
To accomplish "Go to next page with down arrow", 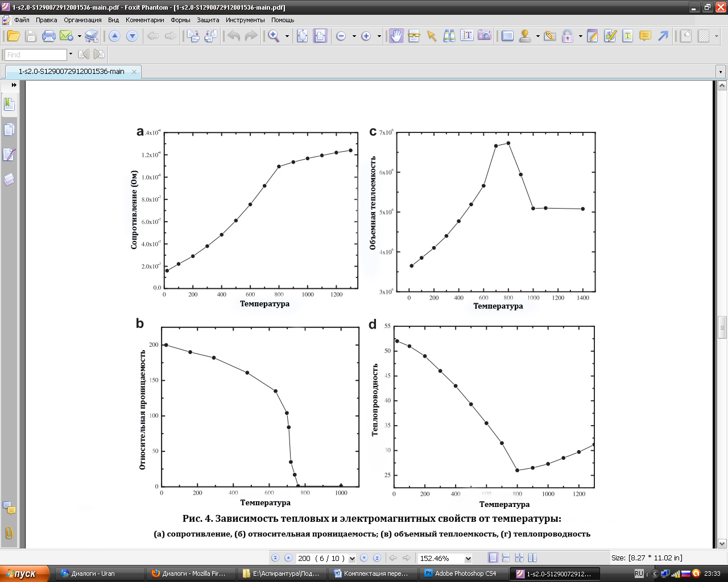I will point(132,36).
